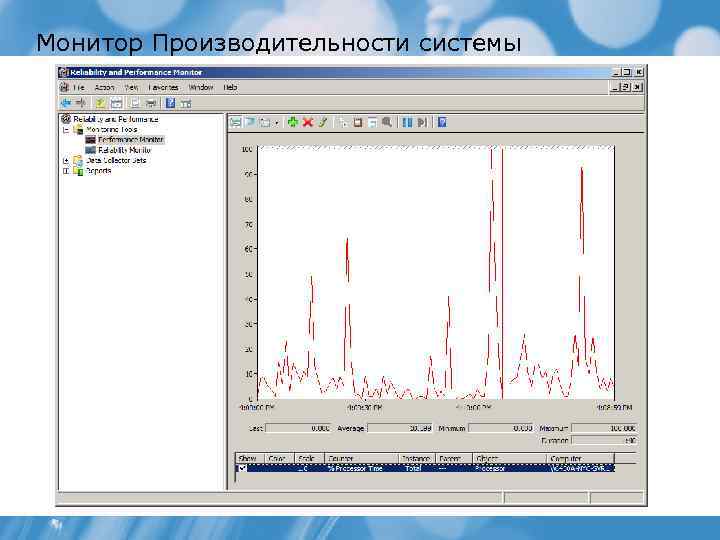This screenshot has width=720, height=540.
Task: Click the Parent column header
Action: click(454, 458)
